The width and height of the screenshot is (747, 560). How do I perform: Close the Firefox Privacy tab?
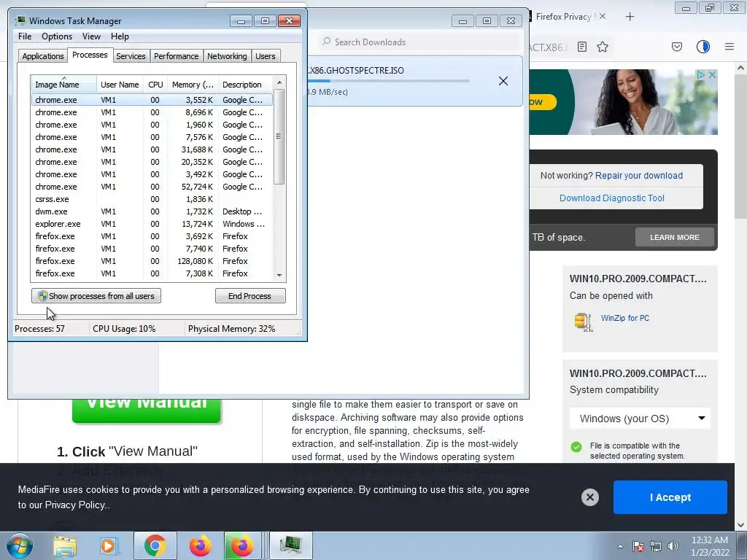coord(603,16)
